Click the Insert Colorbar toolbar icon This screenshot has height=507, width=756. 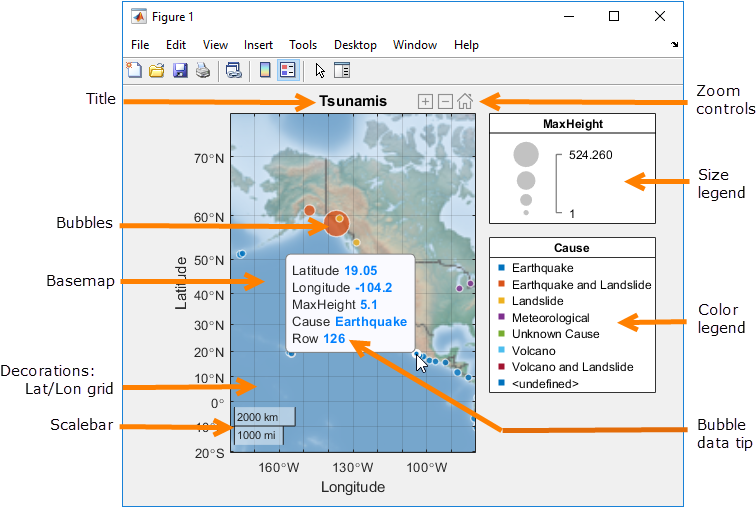click(265, 70)
